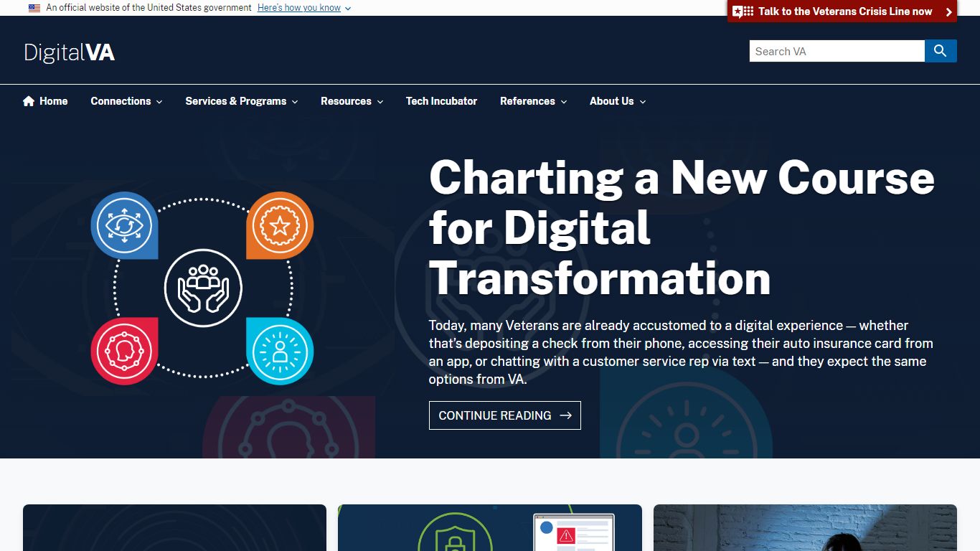Expand the Here's how you know chevron

(x=348, y=9)
